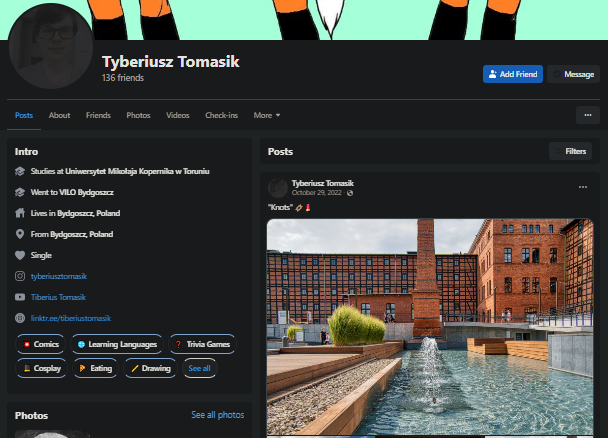608x438 pixels.
Task: Click the YouTube icon in Intro
Action: pos(20,297)
